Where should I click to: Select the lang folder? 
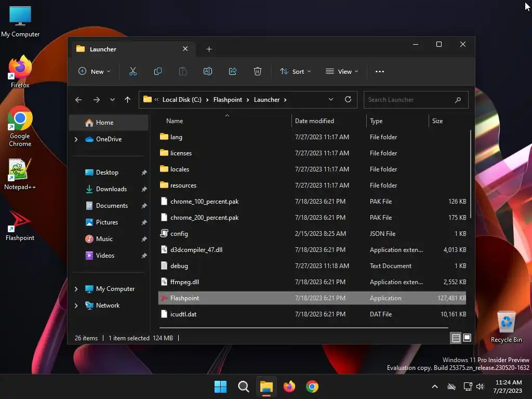point(312,137)
